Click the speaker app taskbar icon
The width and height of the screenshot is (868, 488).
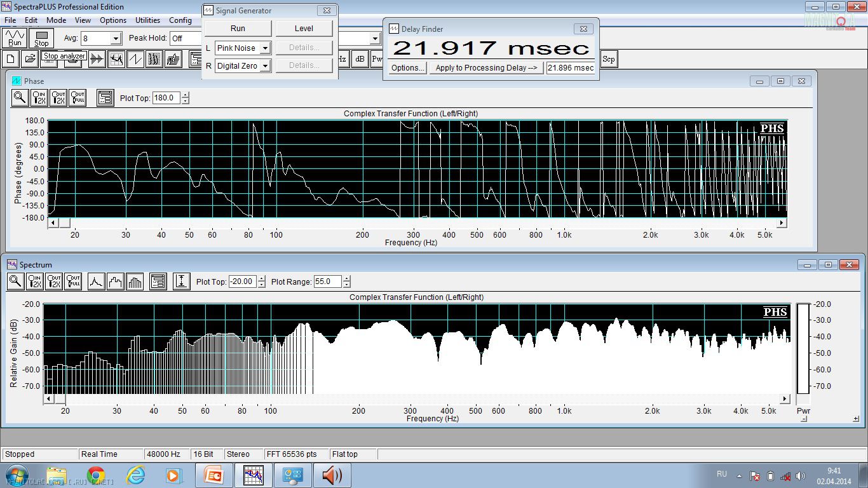(332, 475)
